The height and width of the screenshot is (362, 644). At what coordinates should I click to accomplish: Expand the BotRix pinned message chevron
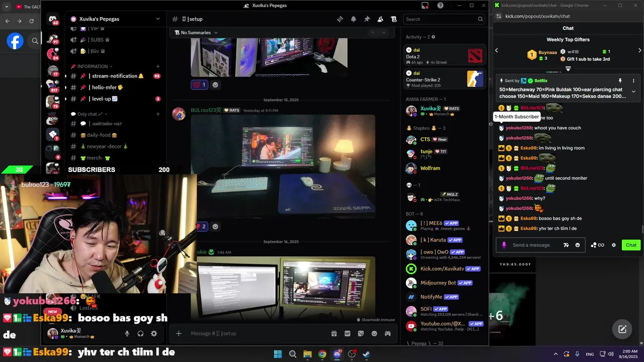point(633,92)
